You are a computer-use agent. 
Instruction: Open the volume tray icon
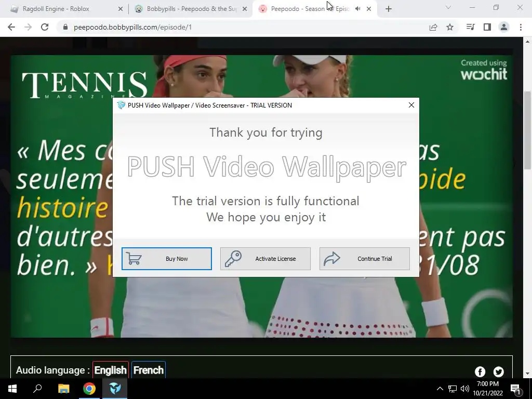pos(465,389)
